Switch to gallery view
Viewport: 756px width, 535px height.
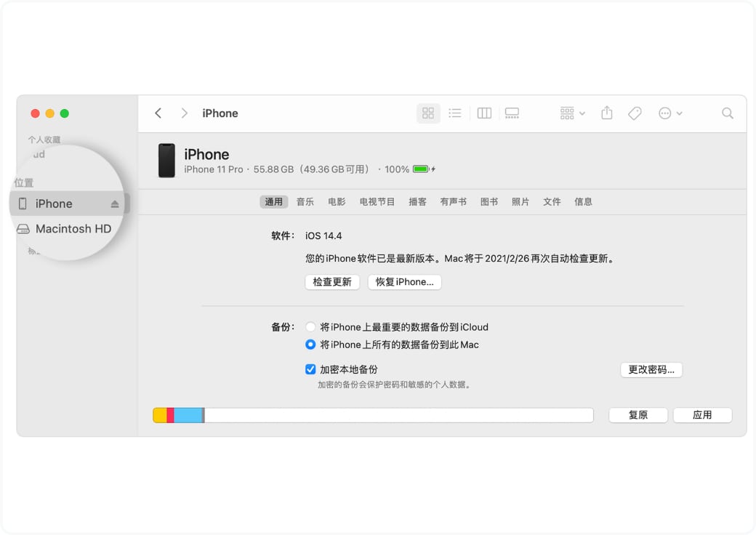pos(512,113)
